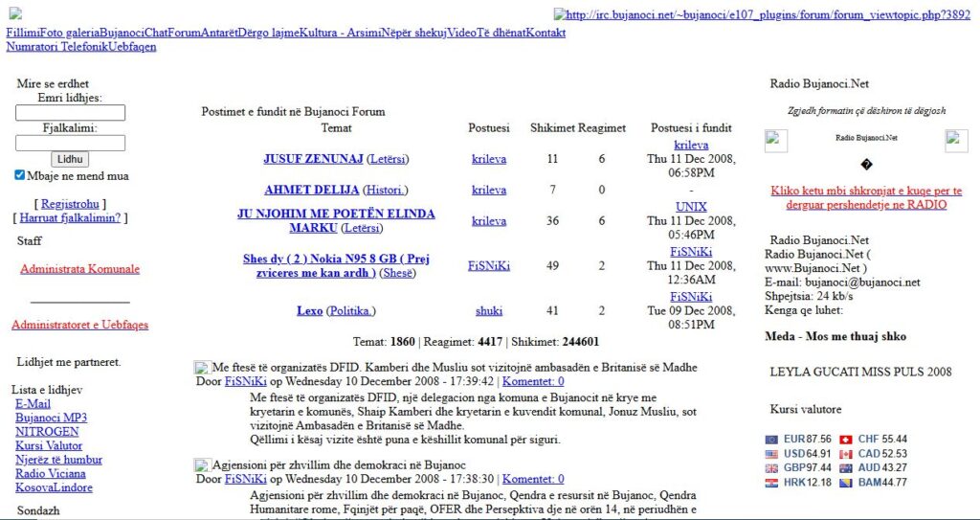The image size is (980, 520).
Task: Click the Croatian HRK flag icon
Action: pos(771,483)
